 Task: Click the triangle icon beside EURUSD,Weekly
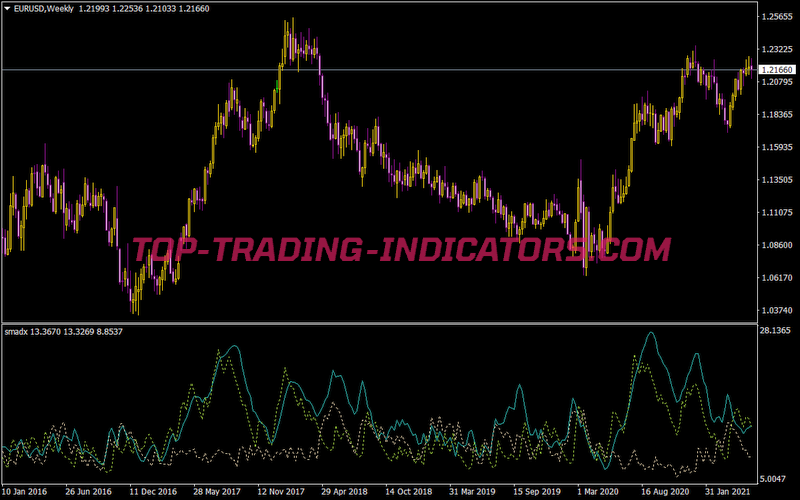[6, 8]
